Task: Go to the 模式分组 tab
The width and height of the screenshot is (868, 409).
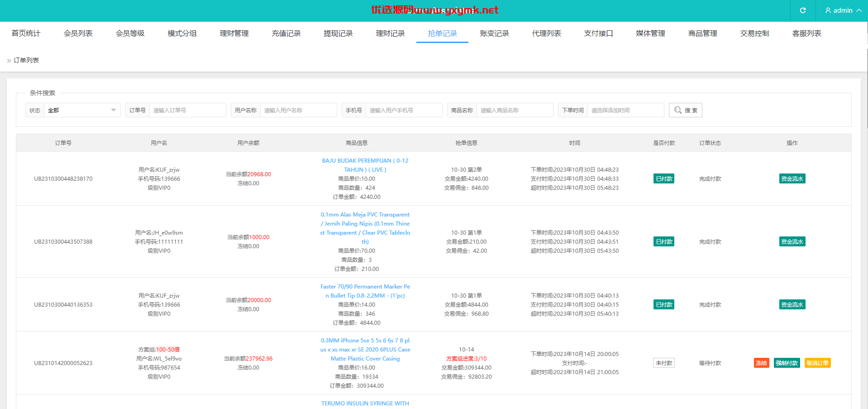Action: 182,33
